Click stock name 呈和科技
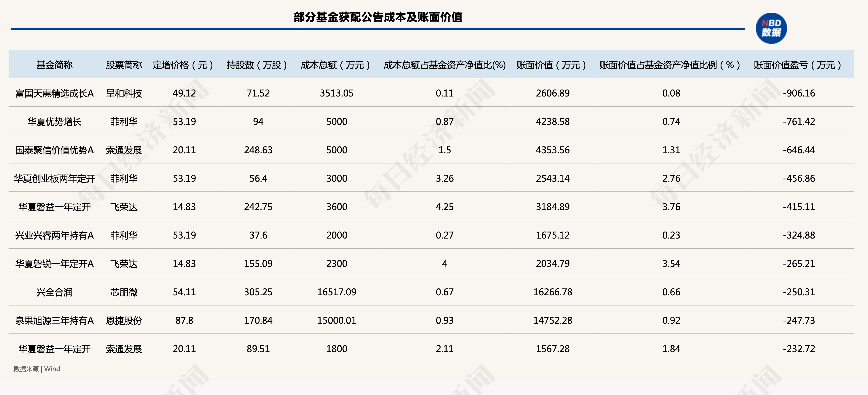 pos(124,93)
